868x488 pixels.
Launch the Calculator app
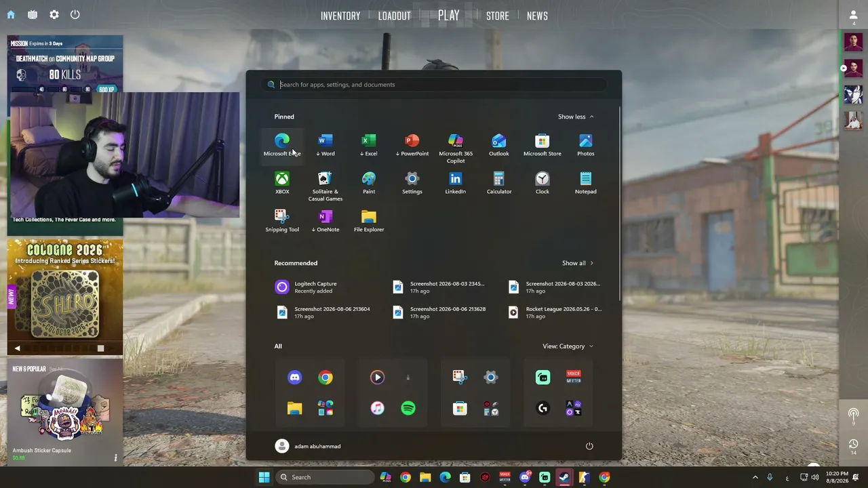499,183
